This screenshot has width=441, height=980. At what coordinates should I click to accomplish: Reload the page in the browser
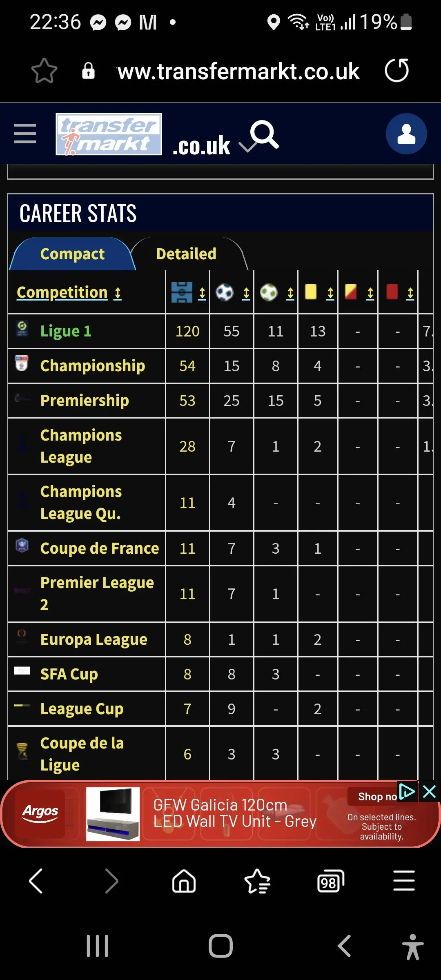396,71
